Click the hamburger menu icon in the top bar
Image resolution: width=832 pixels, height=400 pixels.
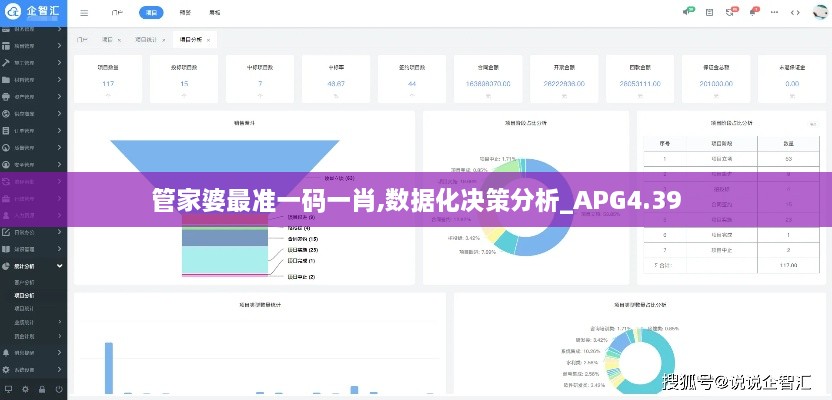tap(84, 13)
